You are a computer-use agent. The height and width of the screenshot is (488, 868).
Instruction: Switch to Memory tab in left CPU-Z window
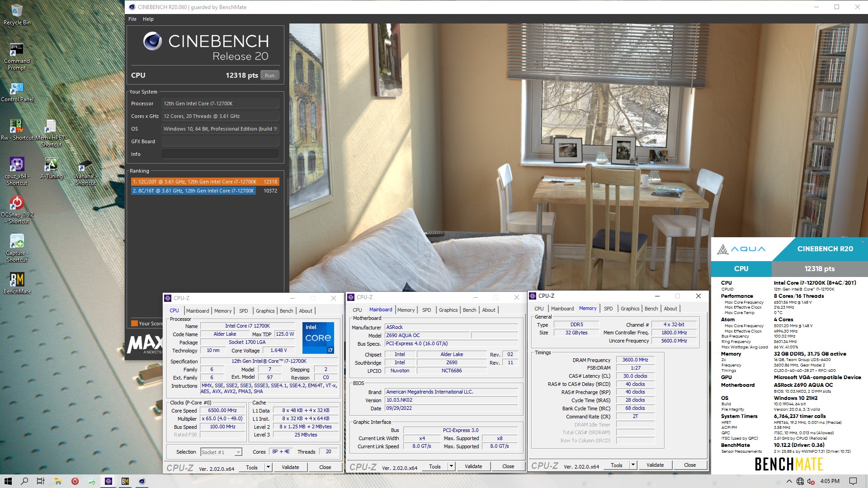(x=223, y=311)
